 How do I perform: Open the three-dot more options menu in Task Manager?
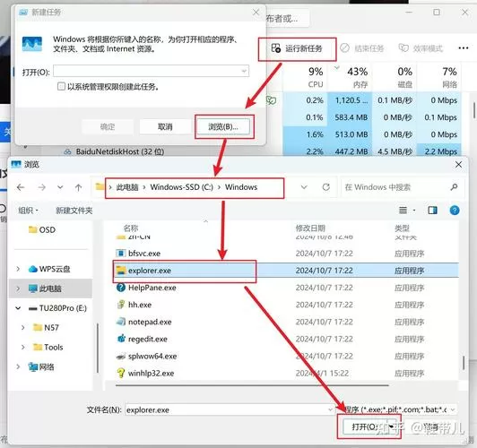(x=463, y=48)
